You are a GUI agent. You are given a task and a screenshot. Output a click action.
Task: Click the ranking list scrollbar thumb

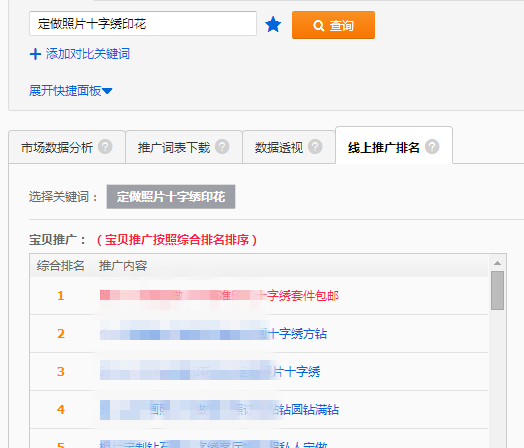point(497,290)
